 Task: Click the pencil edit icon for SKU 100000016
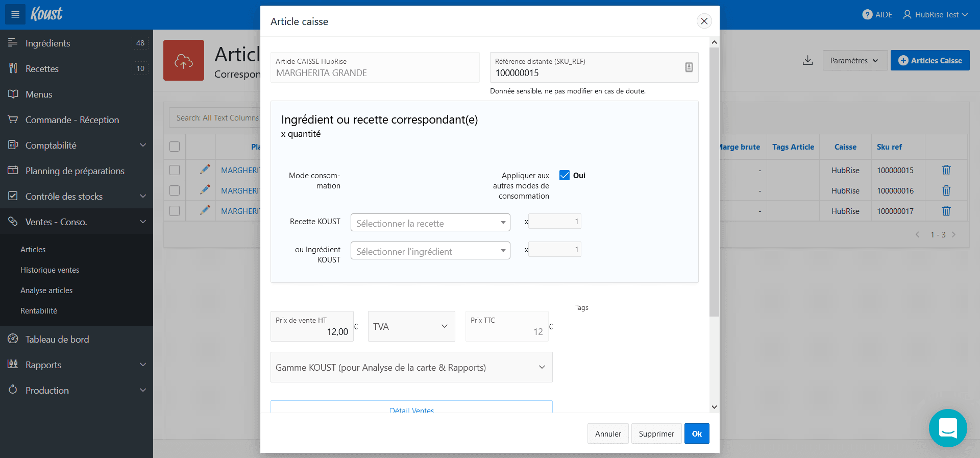205,189
